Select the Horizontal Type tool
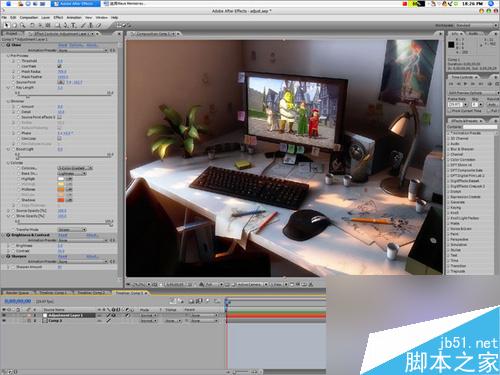Screen dimensions: 500x375 [74, 25]
